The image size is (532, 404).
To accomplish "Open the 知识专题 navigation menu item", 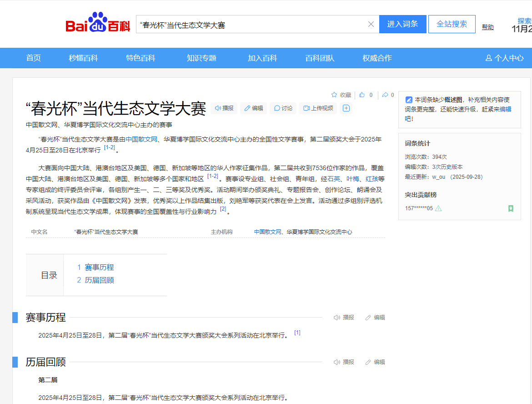I will click(201, 58).
